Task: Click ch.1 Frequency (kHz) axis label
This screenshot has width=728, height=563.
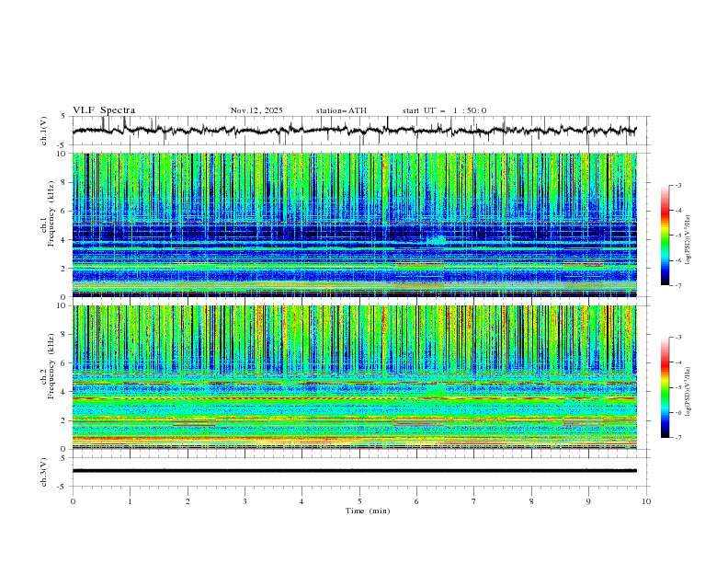Action: tap(48, 224)
